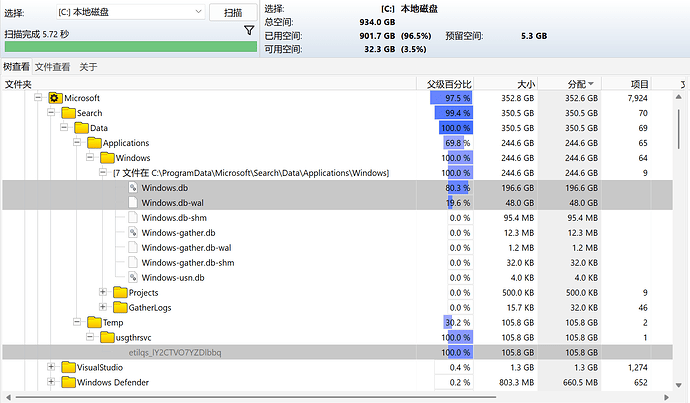Sort by the 分配 column header

(569, 84)
